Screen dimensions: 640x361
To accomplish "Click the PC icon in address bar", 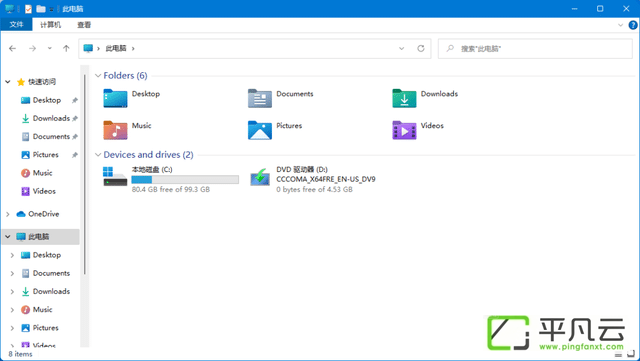I will (88, 49).
